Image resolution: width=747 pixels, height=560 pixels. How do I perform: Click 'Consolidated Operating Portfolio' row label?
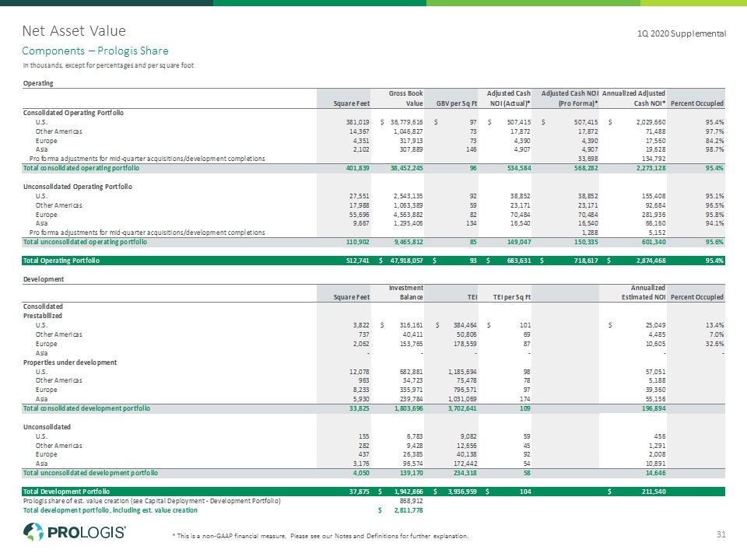click(73, 113)
